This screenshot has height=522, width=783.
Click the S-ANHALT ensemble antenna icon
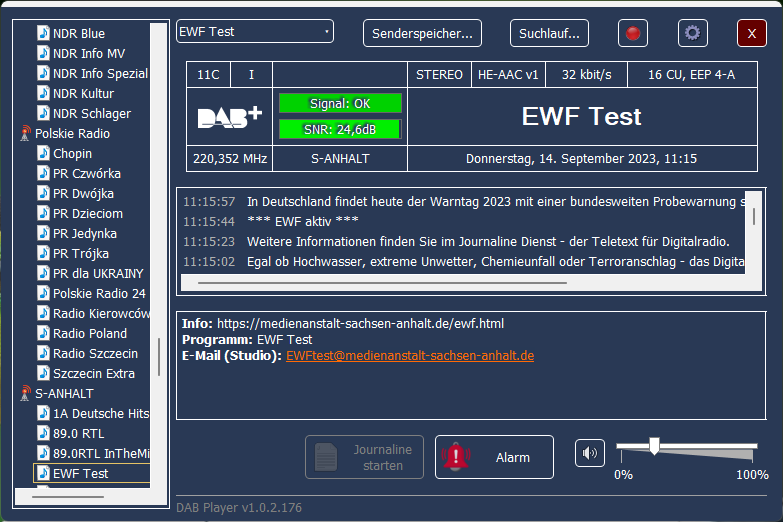pyautogui.click(x=25, y=393)
